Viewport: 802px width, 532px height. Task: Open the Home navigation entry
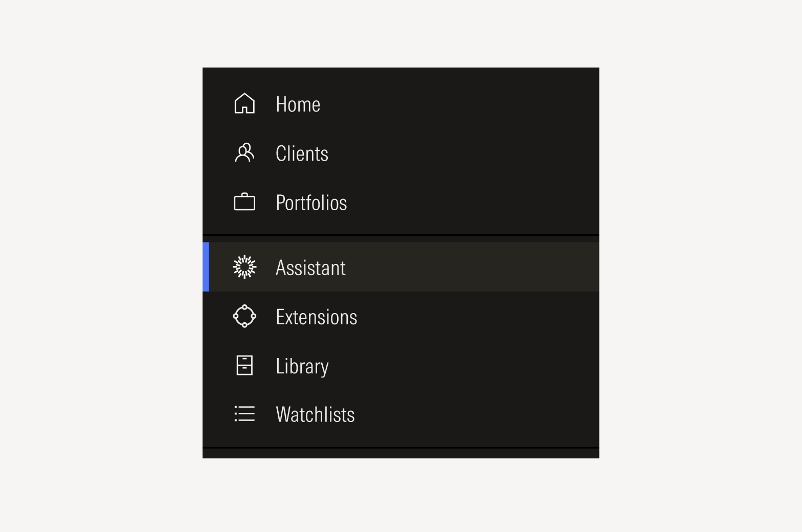coord(298,104)
